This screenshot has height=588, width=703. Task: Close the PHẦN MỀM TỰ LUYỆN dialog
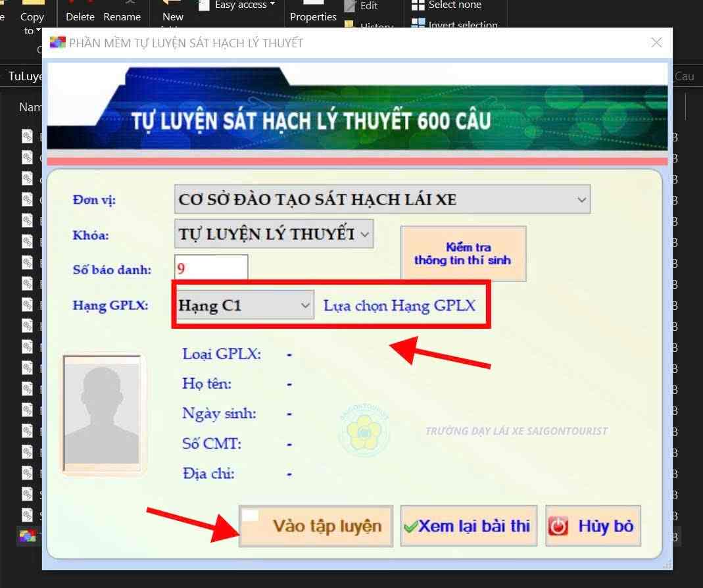point(656,43)
